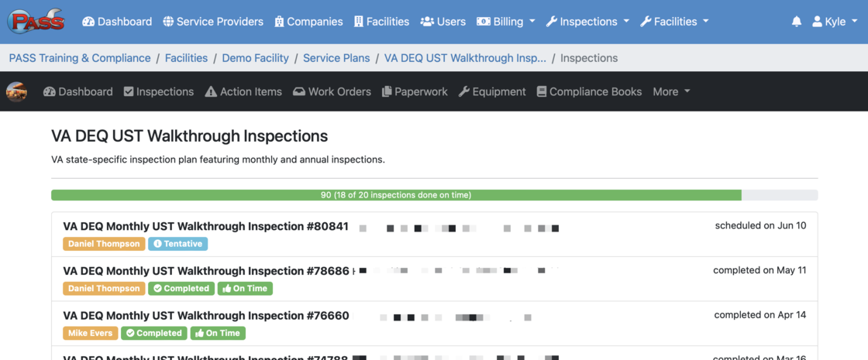868x360 pixels.
Task: Click Demo Facility breadcrumb link
Action: pos(255,58)
